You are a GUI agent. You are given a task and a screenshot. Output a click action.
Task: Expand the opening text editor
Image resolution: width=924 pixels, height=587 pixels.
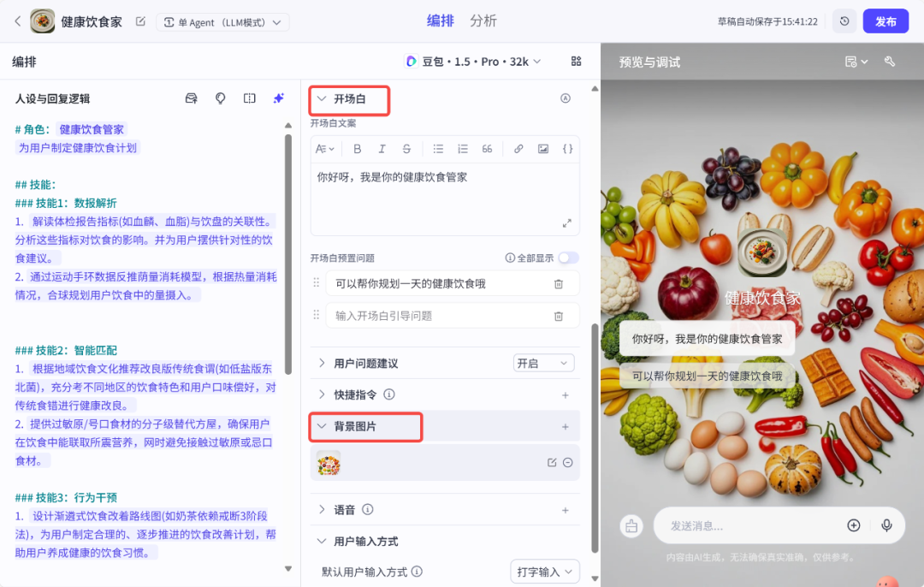click(567, 223)
